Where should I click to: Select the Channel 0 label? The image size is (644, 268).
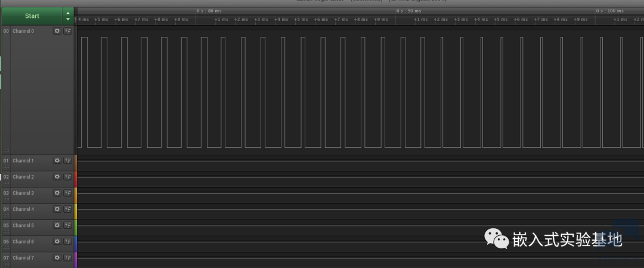[x=23, y=31]
